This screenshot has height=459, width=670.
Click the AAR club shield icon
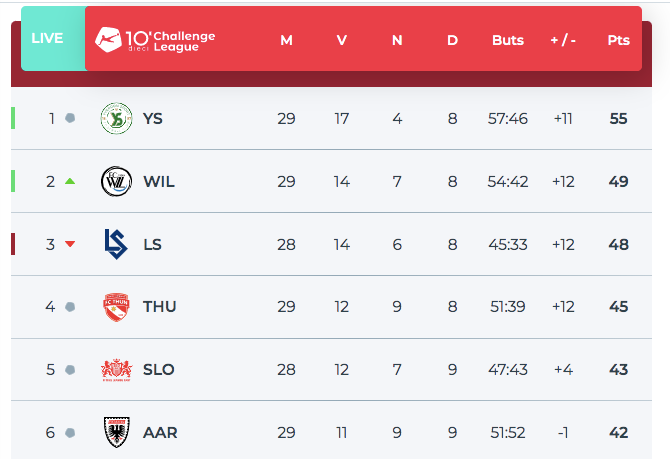click(116, 433)
